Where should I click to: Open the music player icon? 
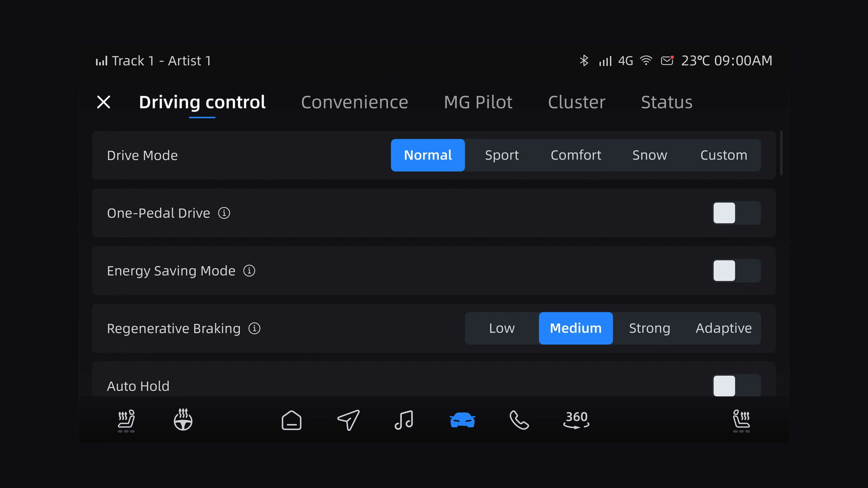[404, 420]
